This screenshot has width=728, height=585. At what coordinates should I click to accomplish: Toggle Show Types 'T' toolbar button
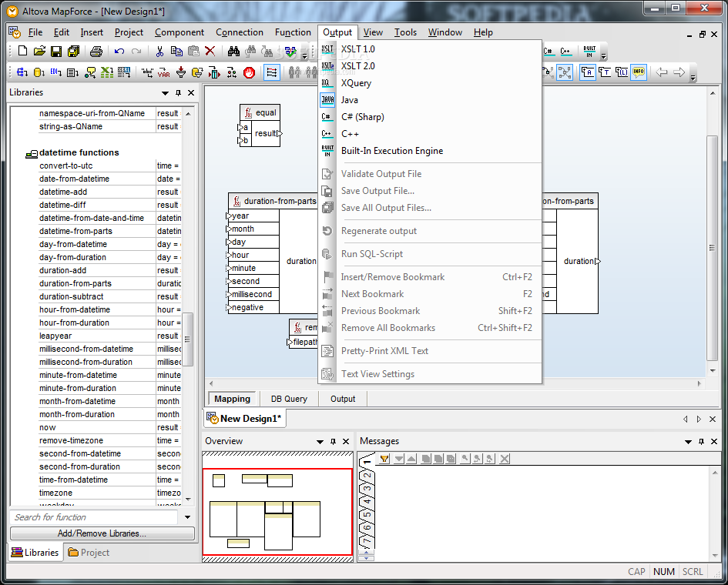pyautogui.click(x=605, y=72)
